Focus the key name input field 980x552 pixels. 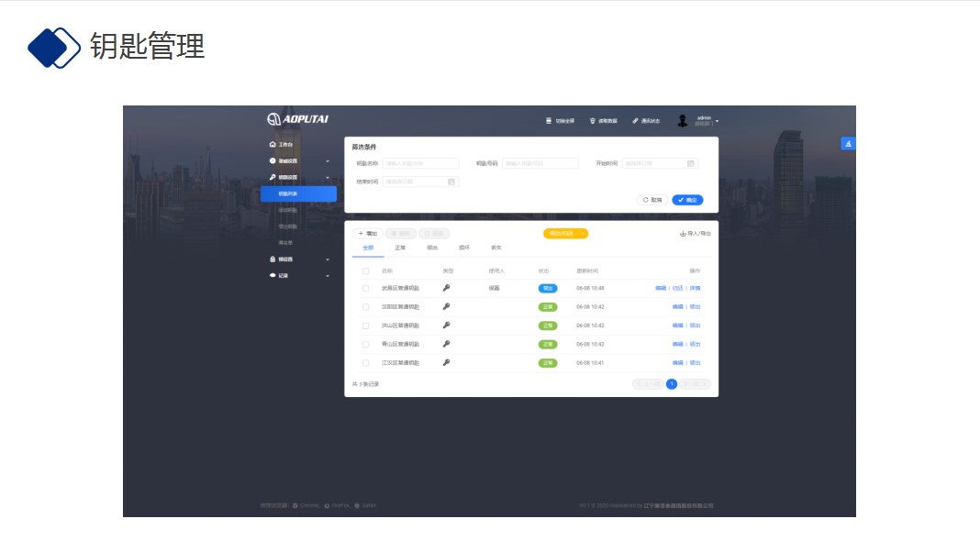[420, 163]
